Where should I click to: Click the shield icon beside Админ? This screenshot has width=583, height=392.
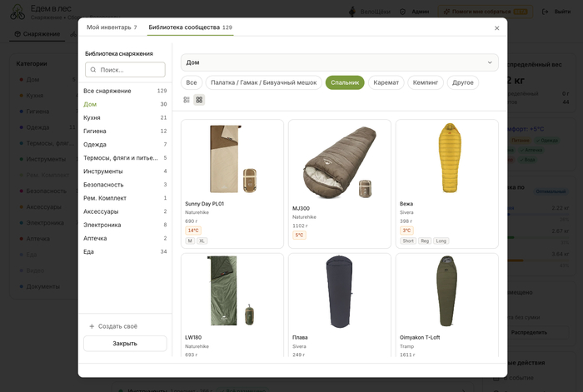pos(402,12)
